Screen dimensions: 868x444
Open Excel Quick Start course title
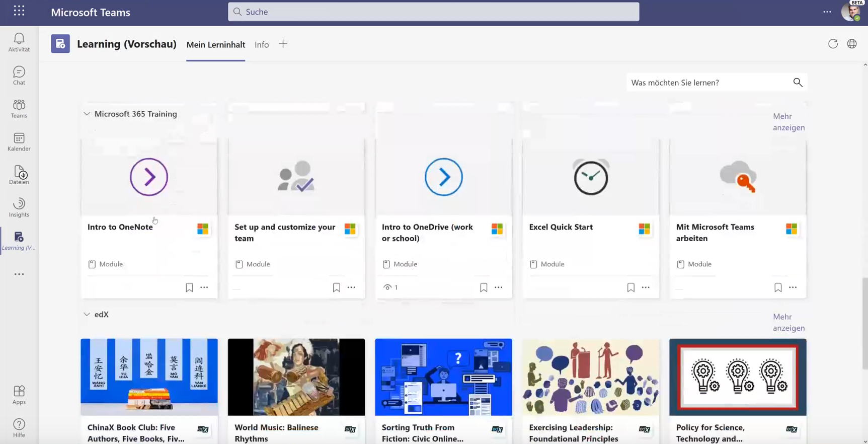[x=561, y=227]
